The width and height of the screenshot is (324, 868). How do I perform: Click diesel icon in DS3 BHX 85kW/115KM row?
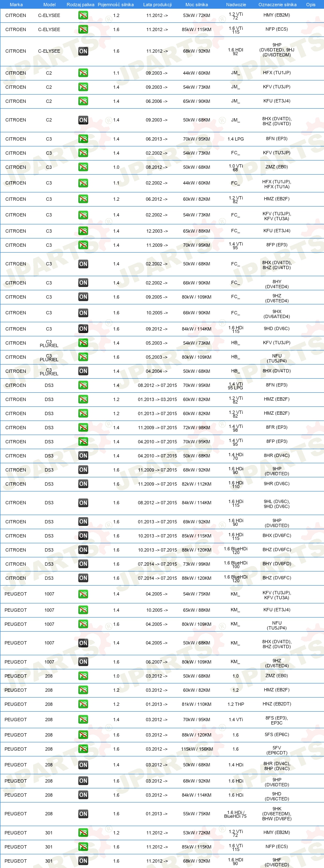(x=83, y=536)
